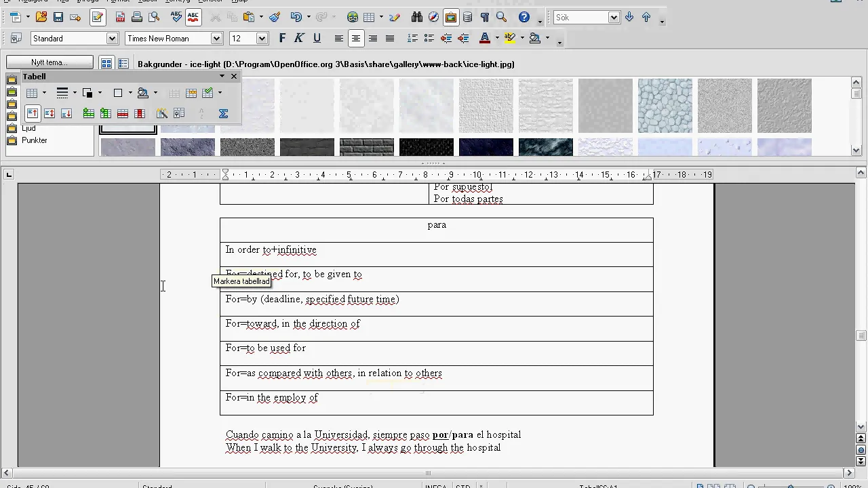Open the highlighting color dropdown arrow
The width and height of the screenshot is (868, 488).
pos(522,39)
